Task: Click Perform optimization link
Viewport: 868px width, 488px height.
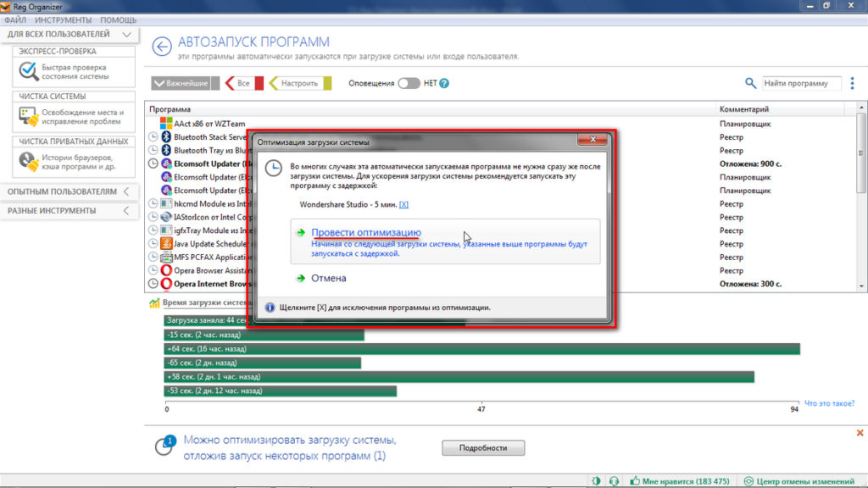Action: click(x=366, y=232)
